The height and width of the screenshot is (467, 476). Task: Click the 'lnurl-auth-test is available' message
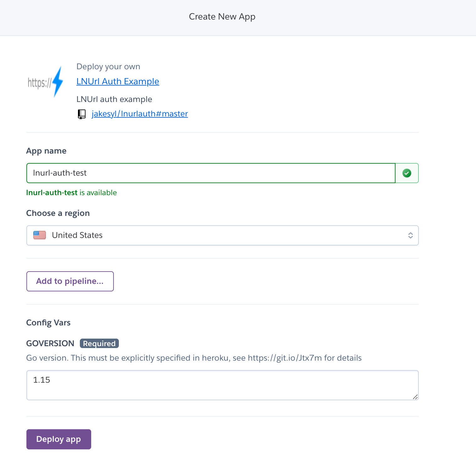pos(71,193)
